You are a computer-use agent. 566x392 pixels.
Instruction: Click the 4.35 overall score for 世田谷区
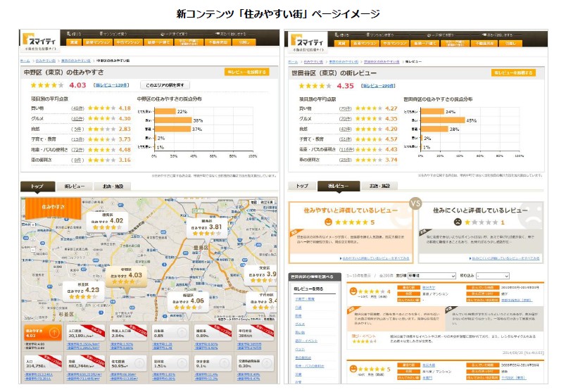[345, 86]
